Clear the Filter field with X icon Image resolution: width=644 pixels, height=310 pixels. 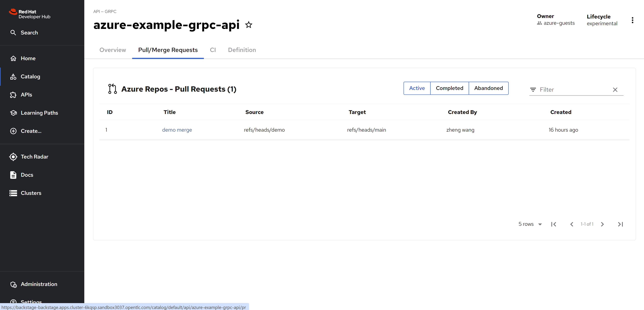click(x=615, y=90)
